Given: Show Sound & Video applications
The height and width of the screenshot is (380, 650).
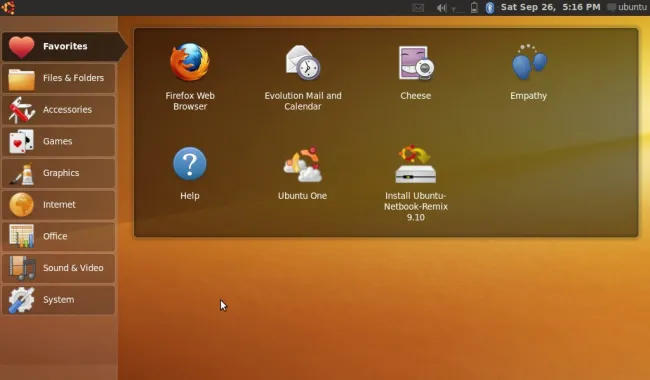Looking at the screenshot, I should click(x=58, y=268).
